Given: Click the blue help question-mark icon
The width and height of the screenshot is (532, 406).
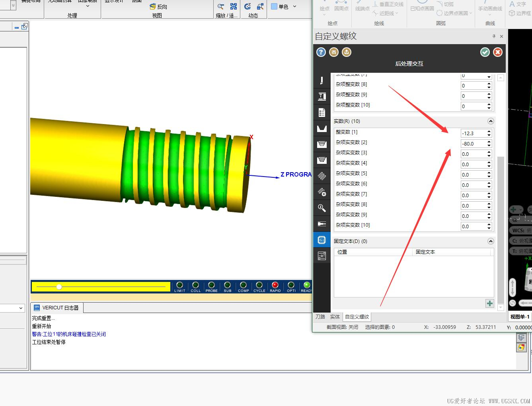Looking at the screenshot, I should pyautogui.click(x=321, y=52).
